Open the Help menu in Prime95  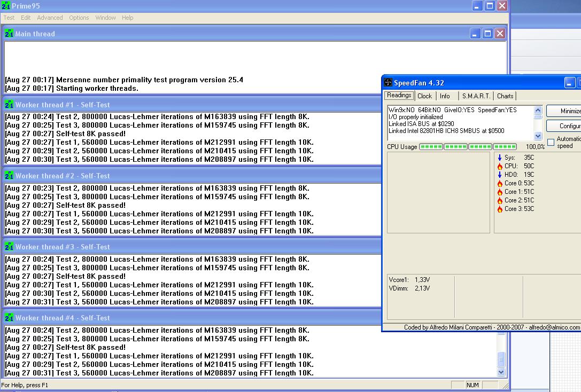click(x=127, y=18)
